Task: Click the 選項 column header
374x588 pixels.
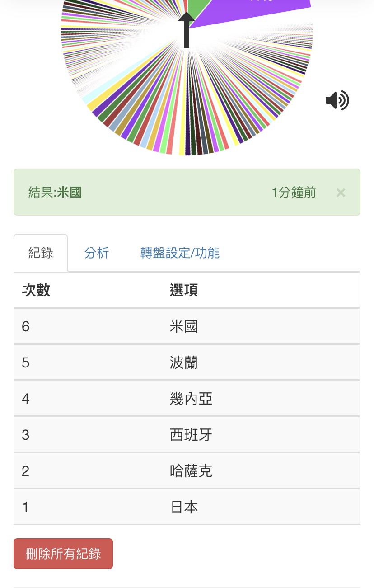Action: tap(184, 290)
